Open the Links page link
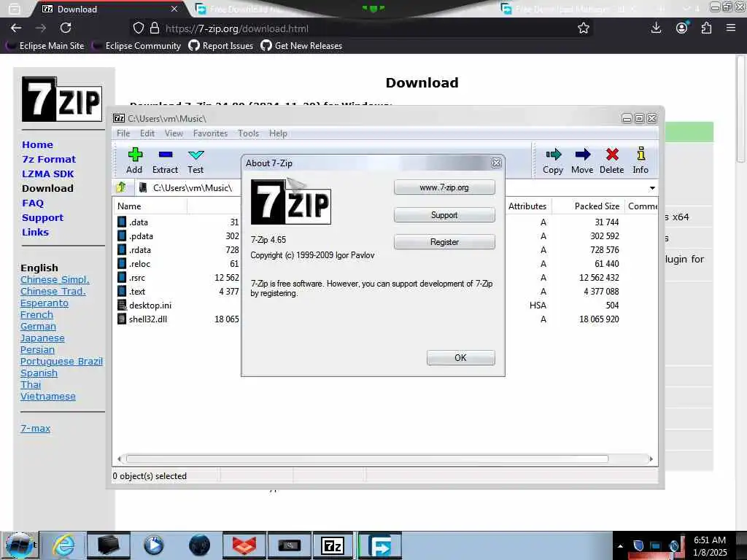This screenshot has height=560, width=747. pos(35,233)
